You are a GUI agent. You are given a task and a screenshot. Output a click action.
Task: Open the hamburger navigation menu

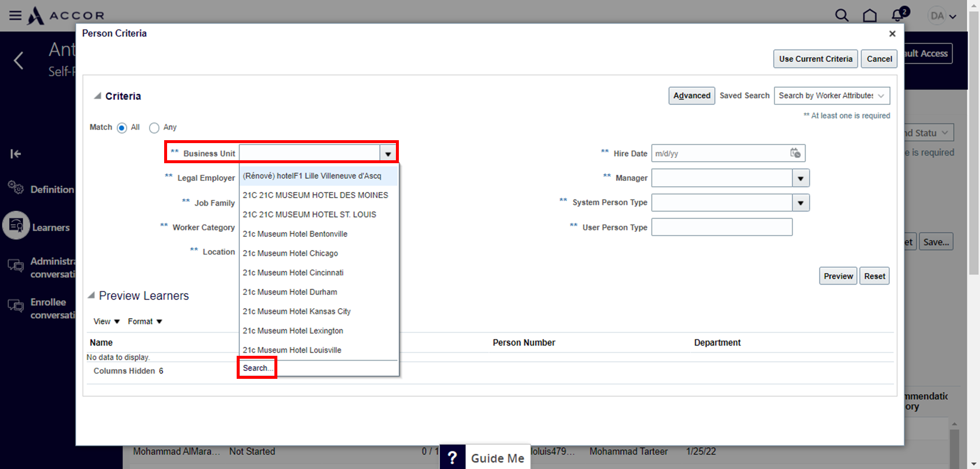click(x=15, y=15)
